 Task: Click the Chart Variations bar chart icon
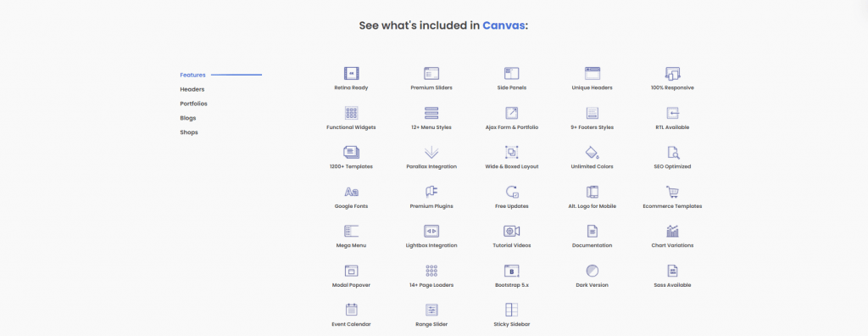pyautogui.click(x=672, y=231)
